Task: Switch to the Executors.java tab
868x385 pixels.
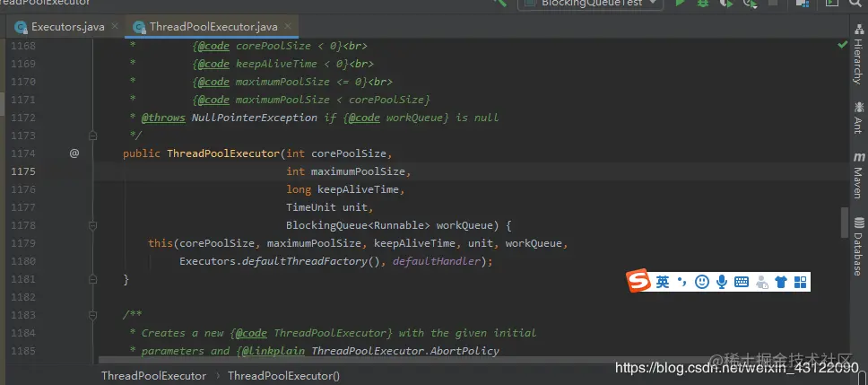Action: (61, 27)
